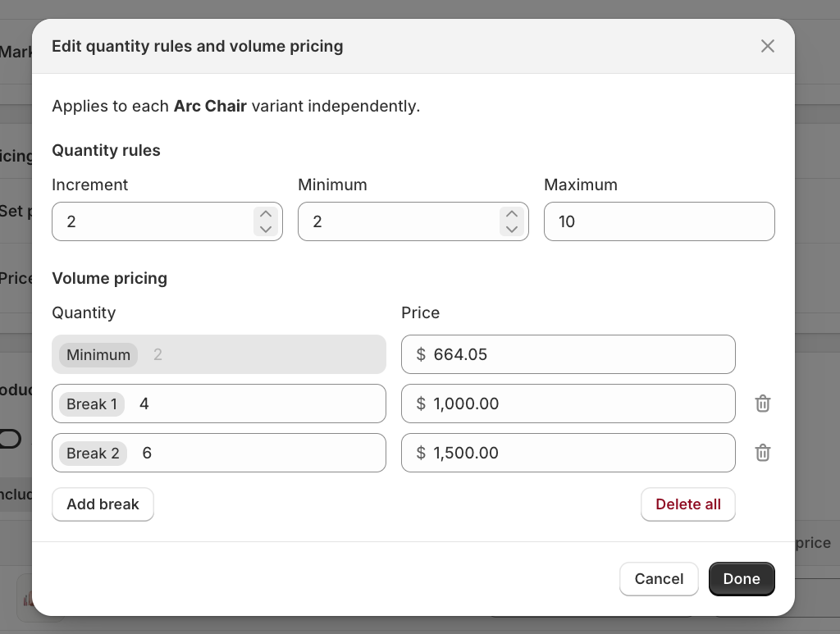Click the Delete all button

[x=688, y=504]
